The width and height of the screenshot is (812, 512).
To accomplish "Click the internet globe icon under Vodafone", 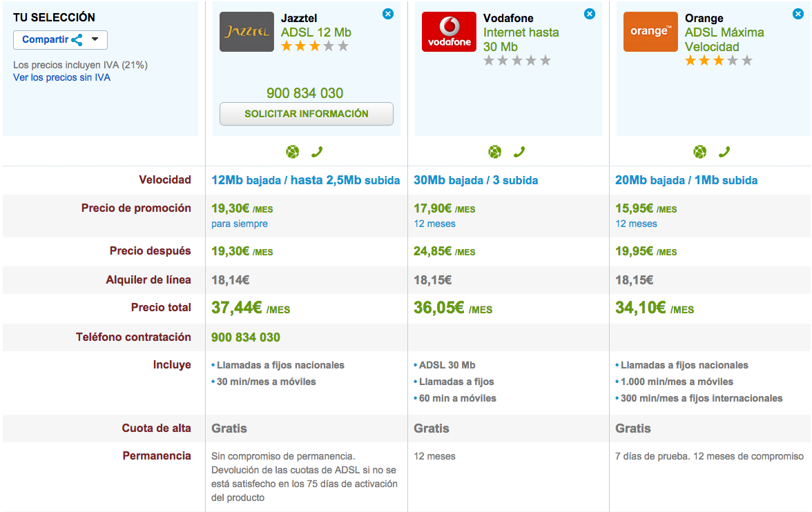I will (x=494, y=152).
